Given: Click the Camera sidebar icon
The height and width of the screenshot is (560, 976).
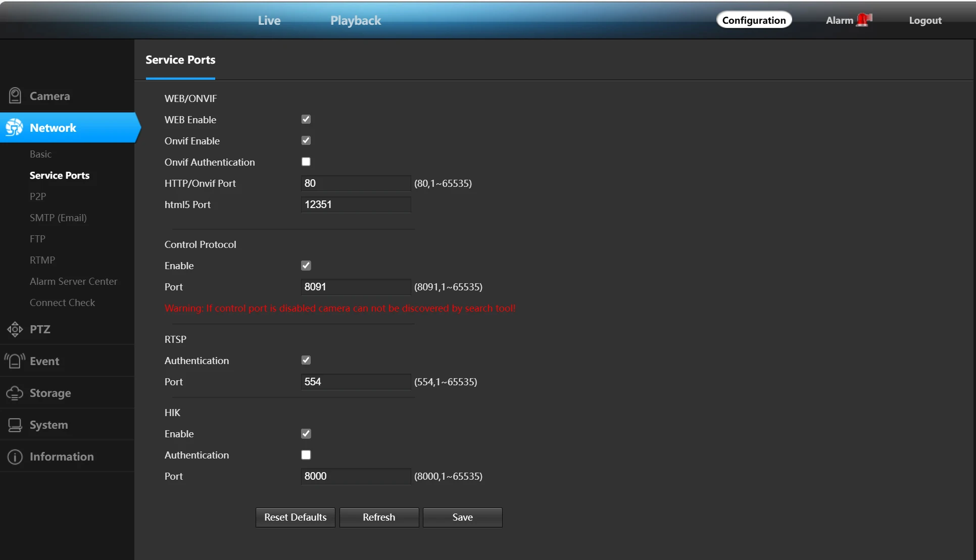Looking at the screenshot, I should click(15, 95).
